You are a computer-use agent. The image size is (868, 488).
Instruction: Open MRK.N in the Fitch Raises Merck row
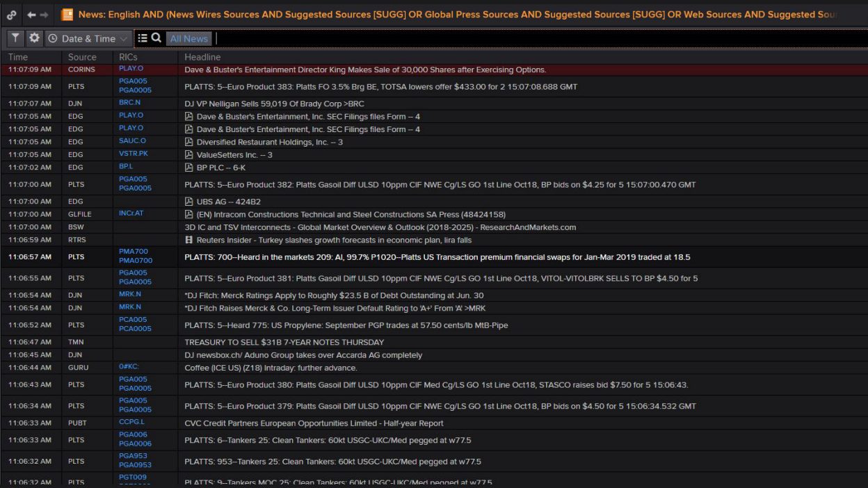coord(130,307)
